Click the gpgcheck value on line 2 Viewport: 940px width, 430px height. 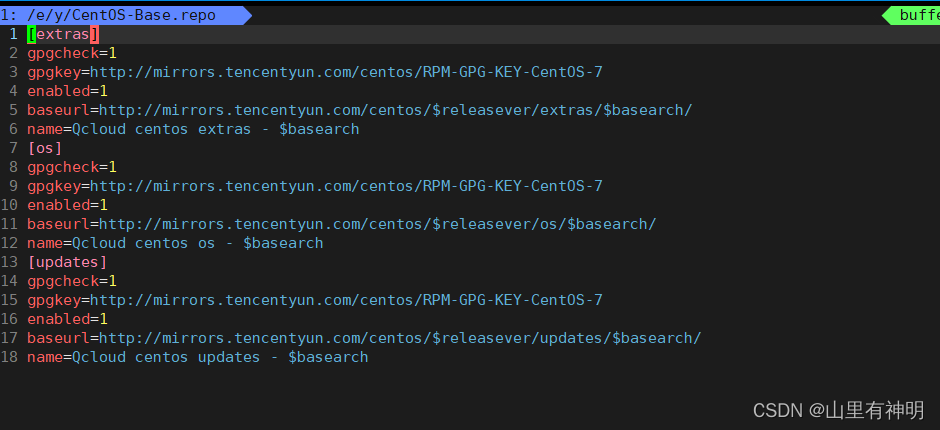click(x=112, y=53)
